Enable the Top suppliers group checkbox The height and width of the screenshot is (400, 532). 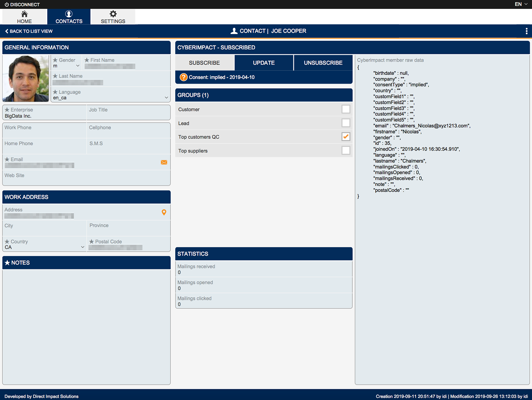[345, 151]
